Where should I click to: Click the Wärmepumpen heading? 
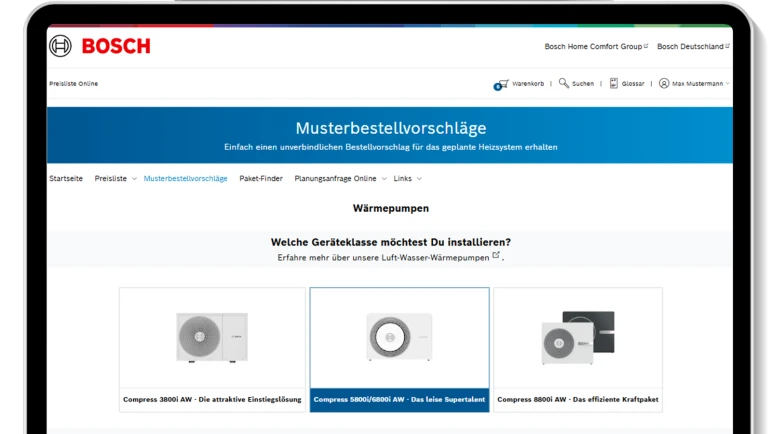pos(391,209)
